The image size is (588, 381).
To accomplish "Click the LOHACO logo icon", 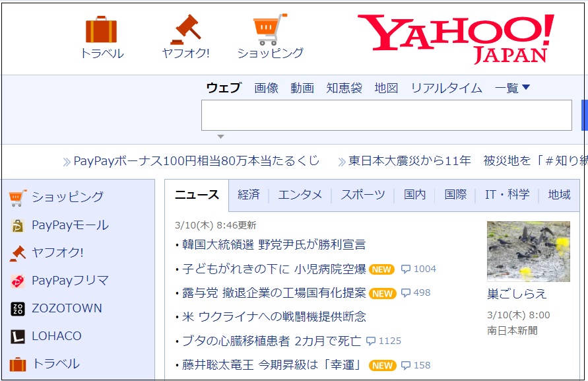I will [18, 336].
